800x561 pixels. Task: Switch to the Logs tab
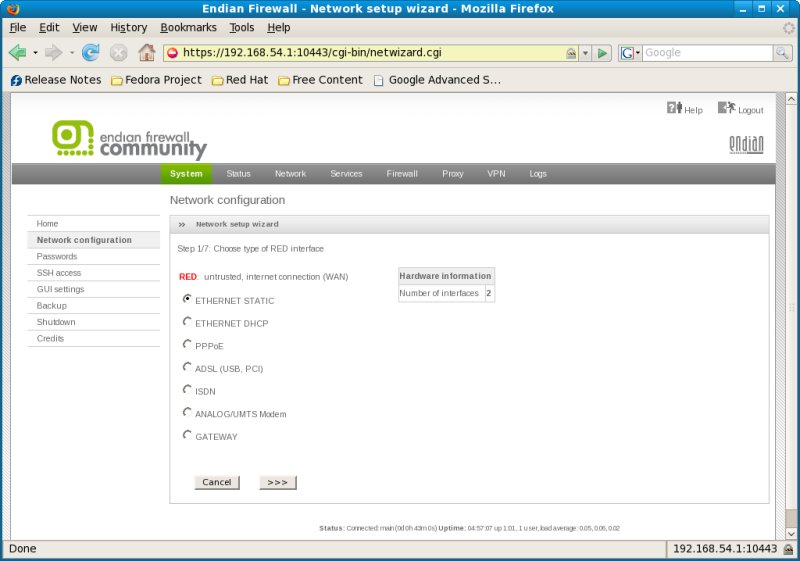point(538,174)
